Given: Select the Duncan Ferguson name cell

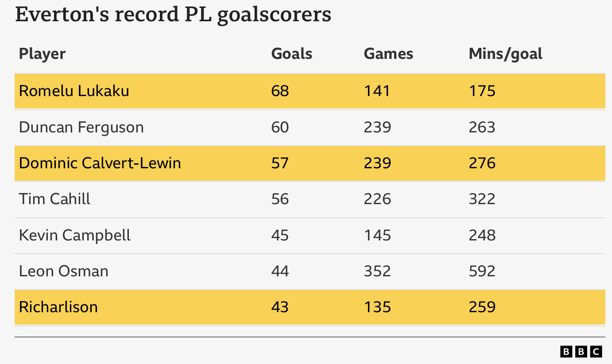Looking at the screenshot, I should pos(81,127).
